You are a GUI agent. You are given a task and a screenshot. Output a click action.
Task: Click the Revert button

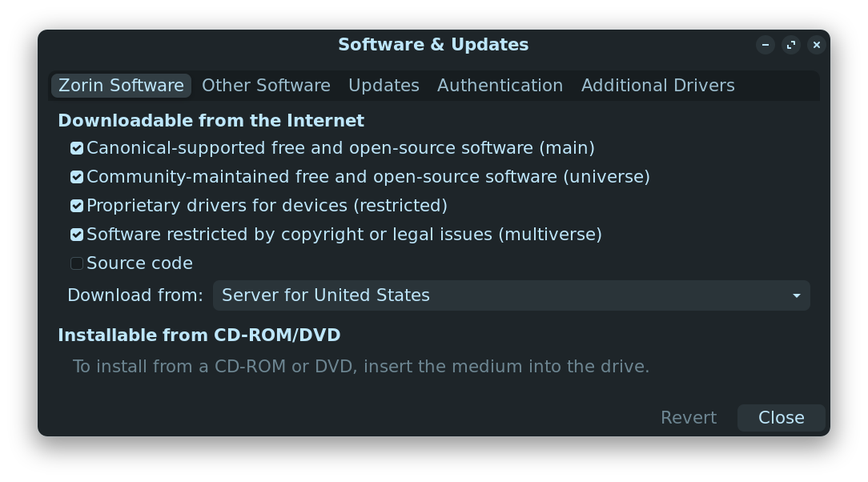pos(688,418)
